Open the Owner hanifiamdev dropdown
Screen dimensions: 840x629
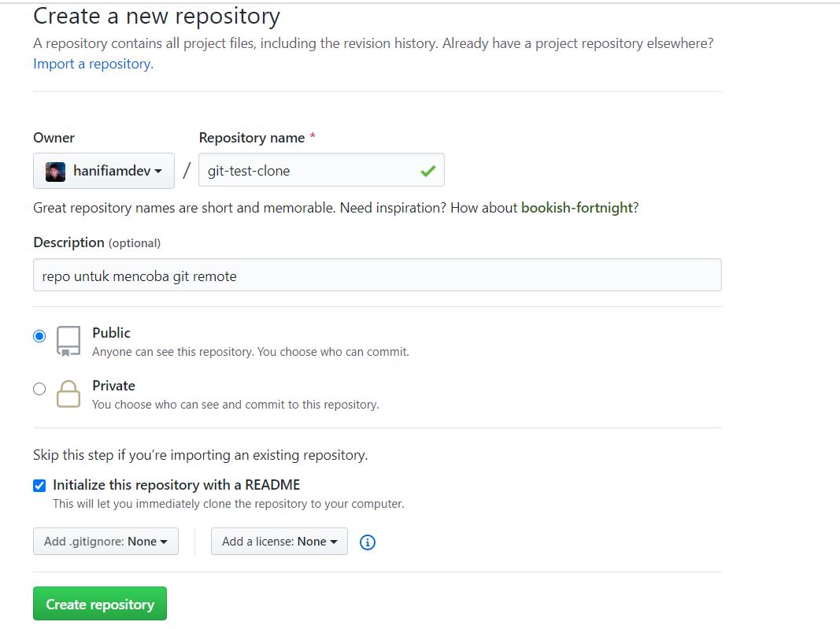point(104,171)
